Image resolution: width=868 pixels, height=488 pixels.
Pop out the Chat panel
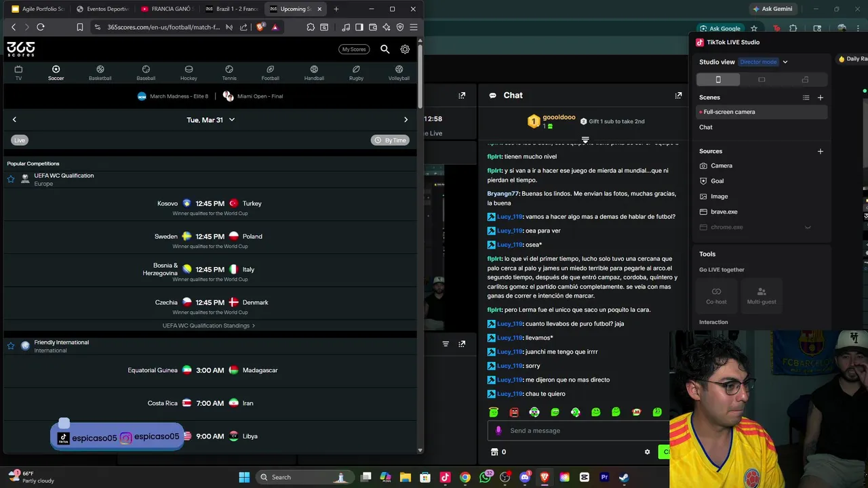point(678,96)
